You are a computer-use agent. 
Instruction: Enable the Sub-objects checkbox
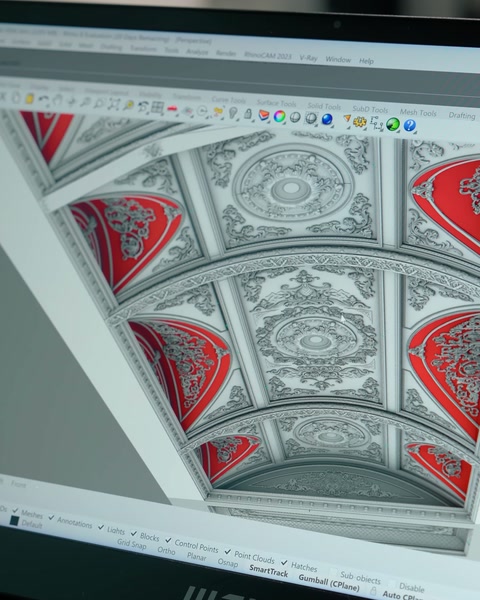pyautogui.click(x=334, y=572)
